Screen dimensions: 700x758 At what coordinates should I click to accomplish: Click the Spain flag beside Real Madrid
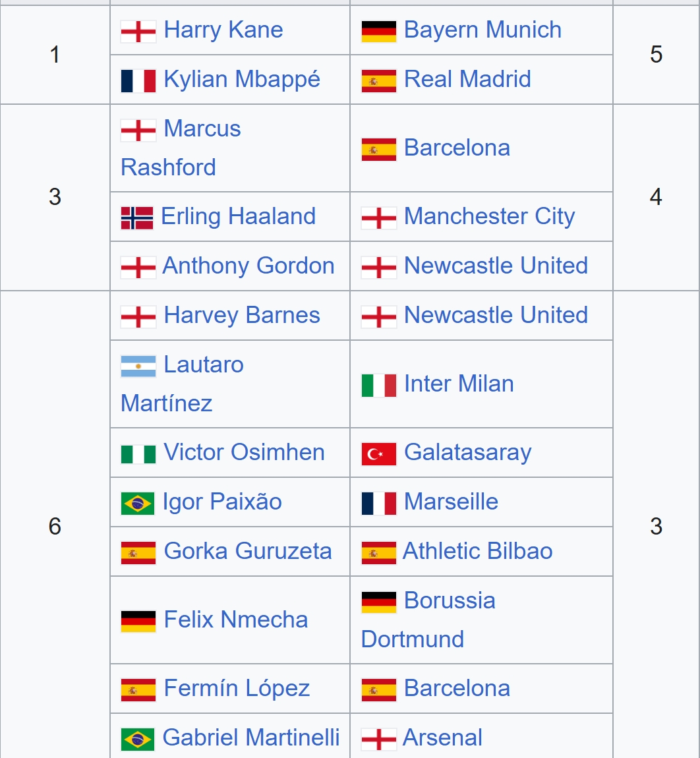[378, 80]
